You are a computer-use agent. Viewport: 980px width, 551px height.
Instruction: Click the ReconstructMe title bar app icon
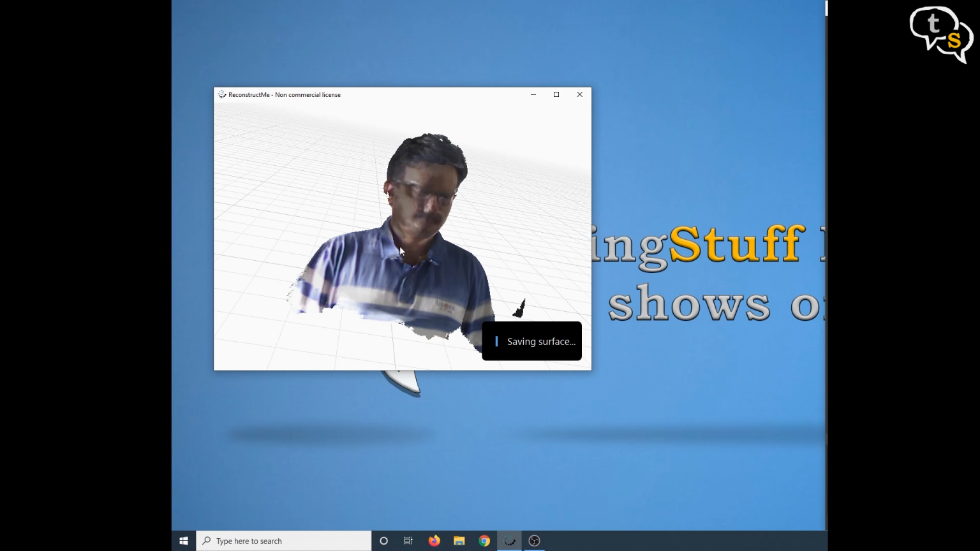click(222, 94)
